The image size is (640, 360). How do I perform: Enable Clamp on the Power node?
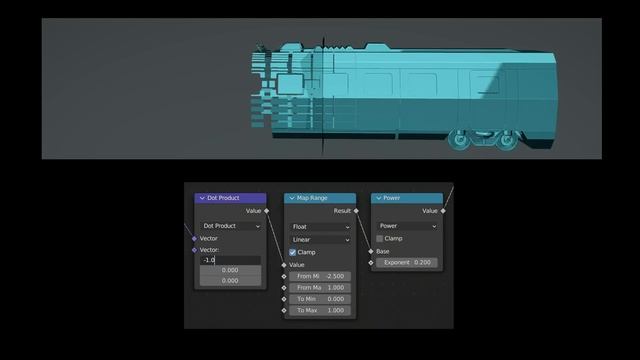click(380, 238)
